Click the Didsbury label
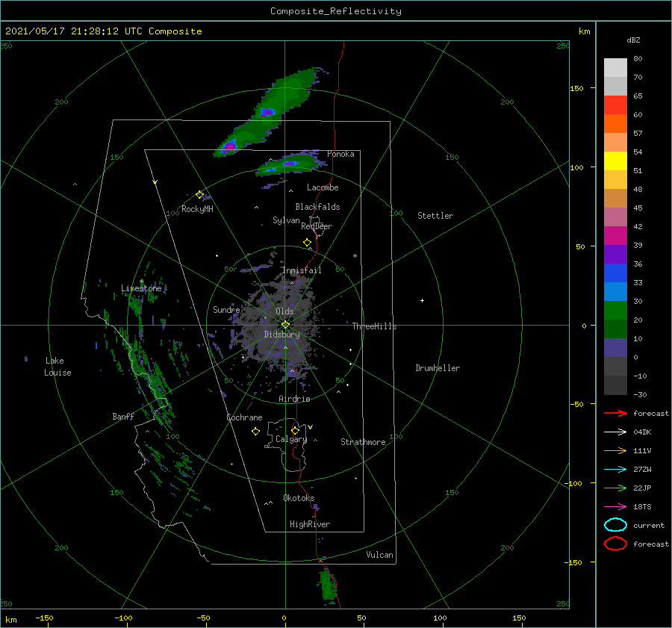 tap(281, 335)
